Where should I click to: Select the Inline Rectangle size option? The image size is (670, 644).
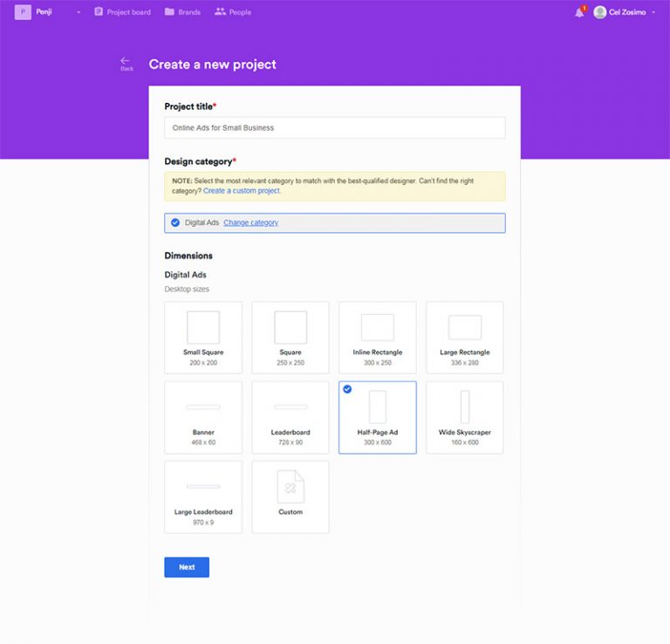378,338
